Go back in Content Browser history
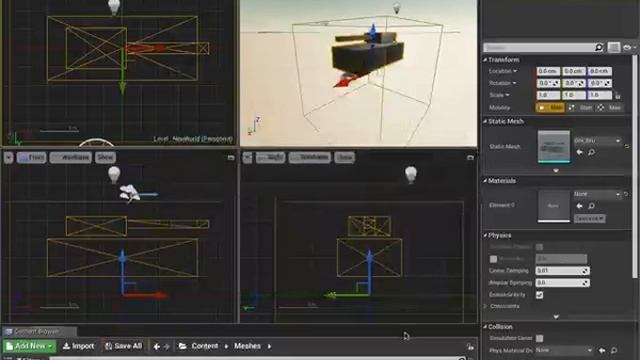640x360 pixels. (156, 347)
